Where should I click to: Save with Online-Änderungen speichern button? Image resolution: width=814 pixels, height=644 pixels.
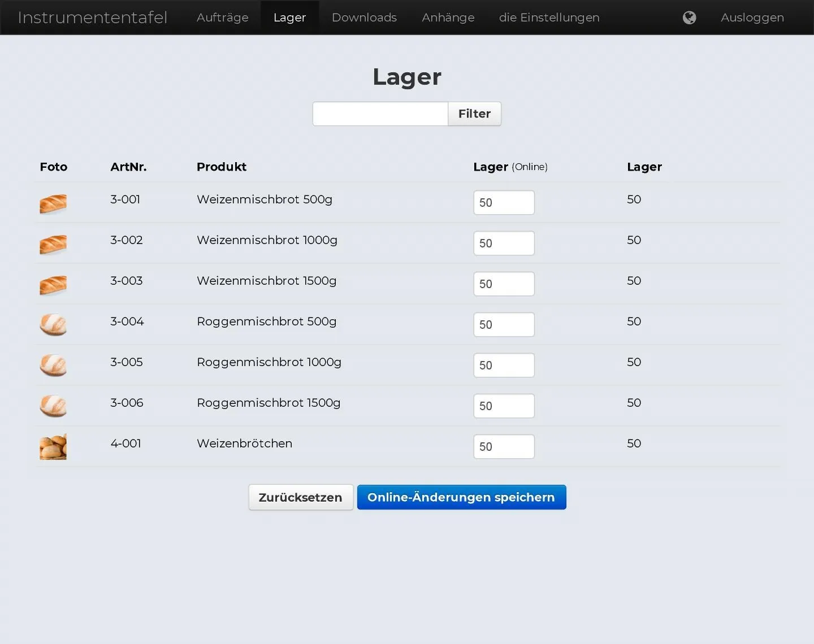(461, 497)
